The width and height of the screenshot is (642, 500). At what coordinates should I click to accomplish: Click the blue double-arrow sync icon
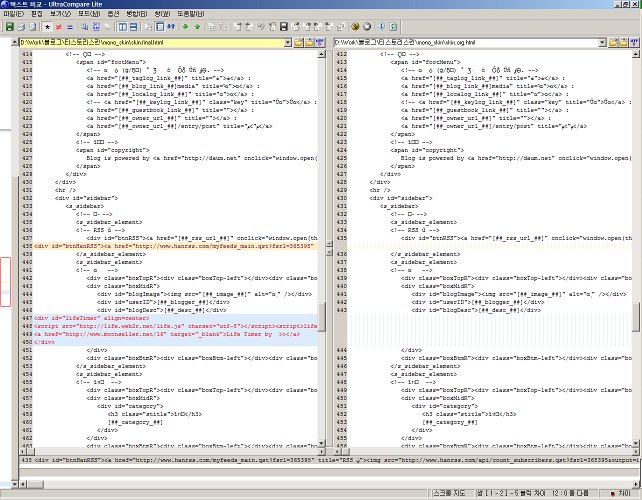171,27
